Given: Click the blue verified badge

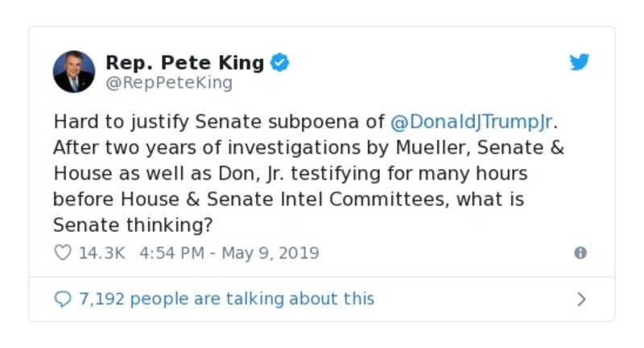Looking at the screenshot, I should [x=279, y=63].
